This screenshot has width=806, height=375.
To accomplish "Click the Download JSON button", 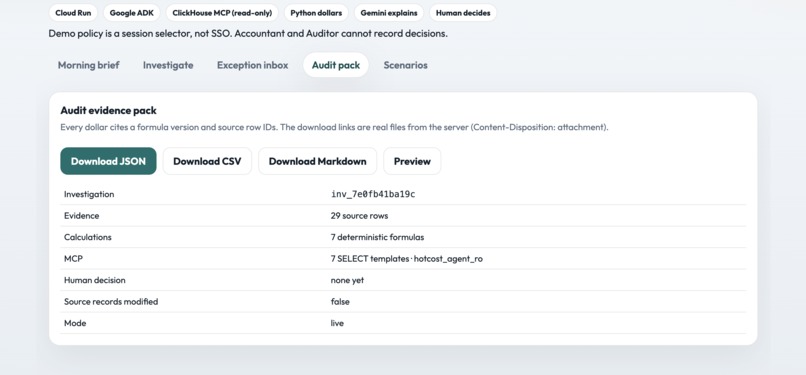I will 108,161.
